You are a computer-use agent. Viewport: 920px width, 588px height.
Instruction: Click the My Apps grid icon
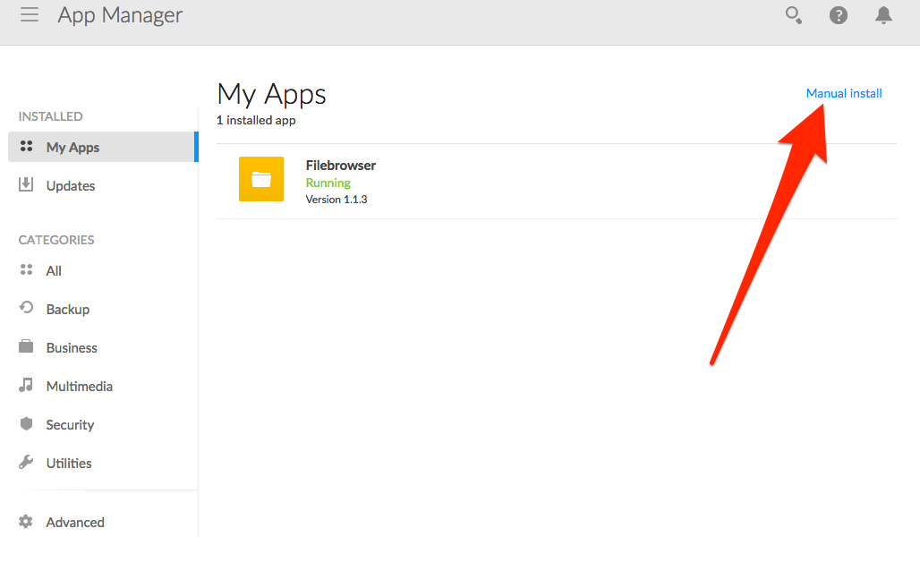[27, 146]
